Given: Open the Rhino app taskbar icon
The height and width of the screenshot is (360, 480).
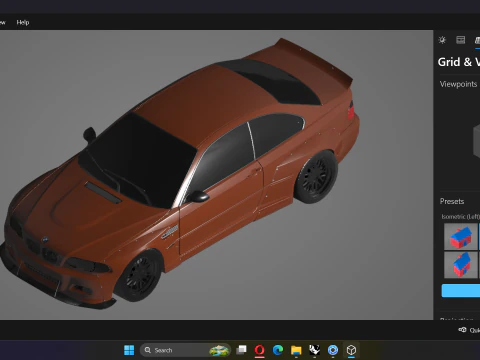Looking at the screenshot, I should tap(314, 350).
